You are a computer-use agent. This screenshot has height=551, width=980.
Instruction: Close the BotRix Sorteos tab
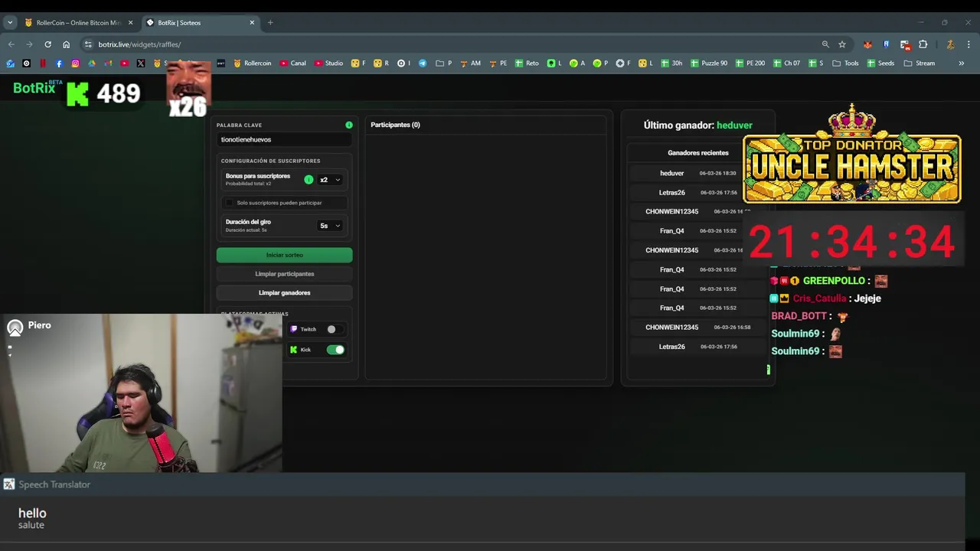tap(252, 22)
